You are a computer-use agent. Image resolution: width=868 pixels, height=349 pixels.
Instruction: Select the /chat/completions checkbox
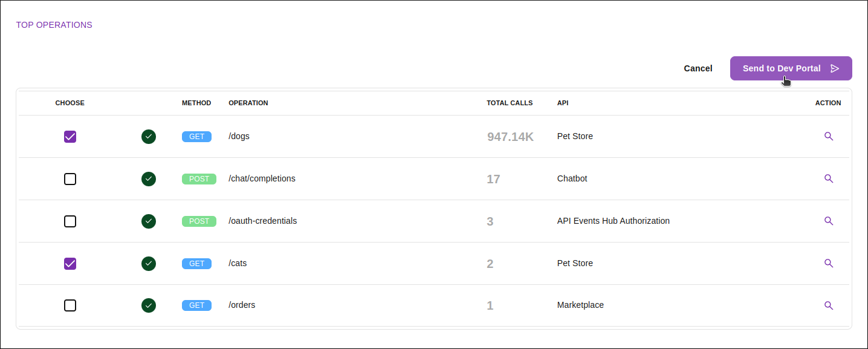pyautogui.click(x=70, y=179)
